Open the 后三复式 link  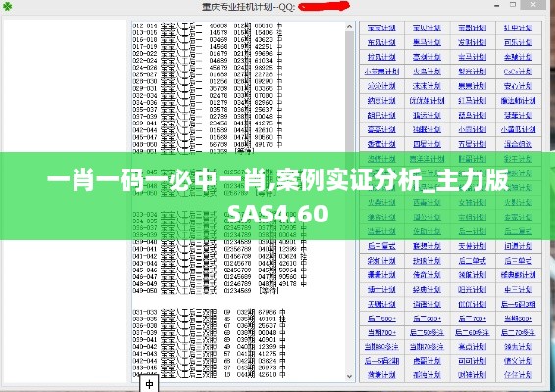click(x=381, y=246)
